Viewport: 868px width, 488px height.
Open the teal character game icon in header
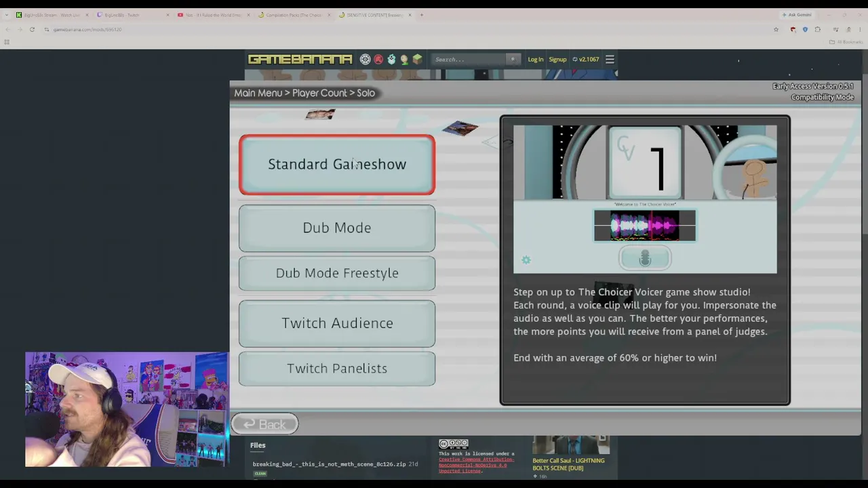[391, 60]
